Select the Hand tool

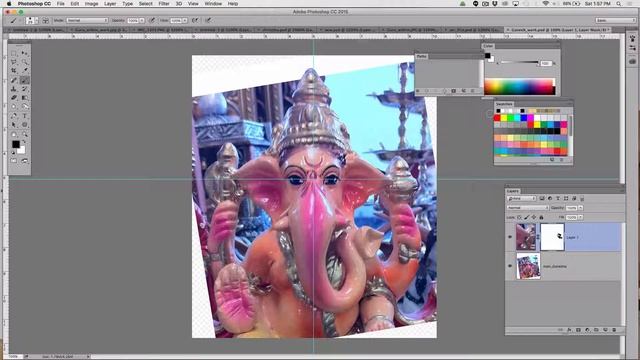click(14, 134)
